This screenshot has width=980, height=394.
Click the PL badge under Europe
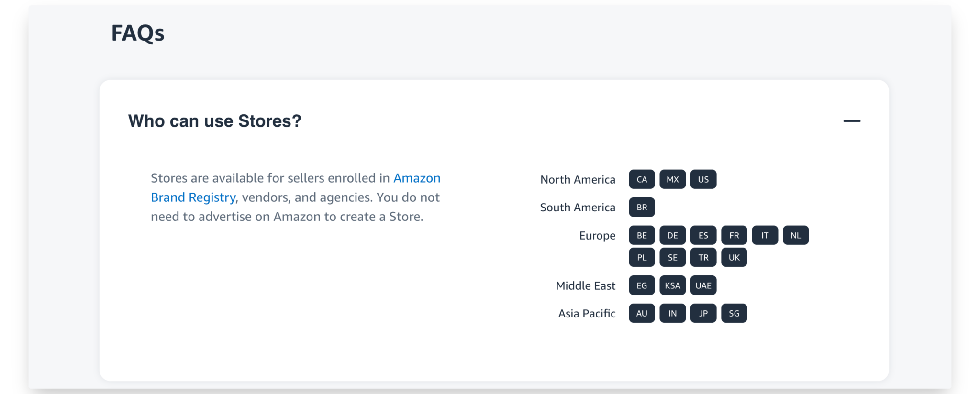[x=641, y=257]
